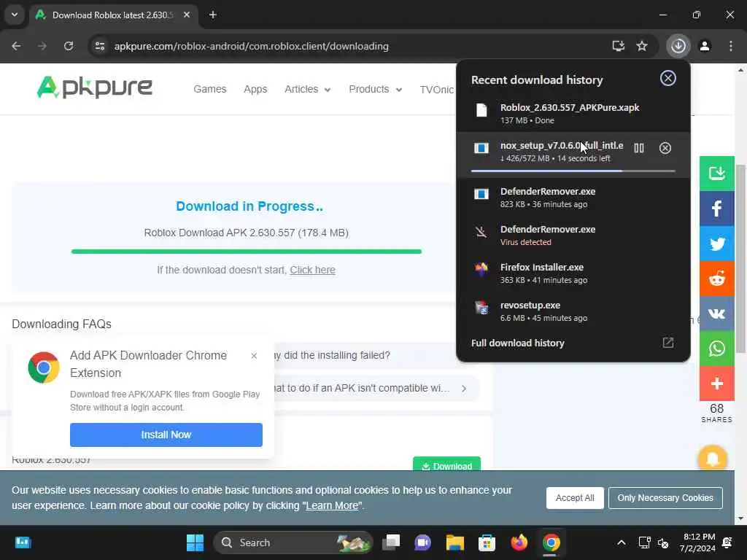Open more share options plus icon
747x560 pixels.
(716, 384)
